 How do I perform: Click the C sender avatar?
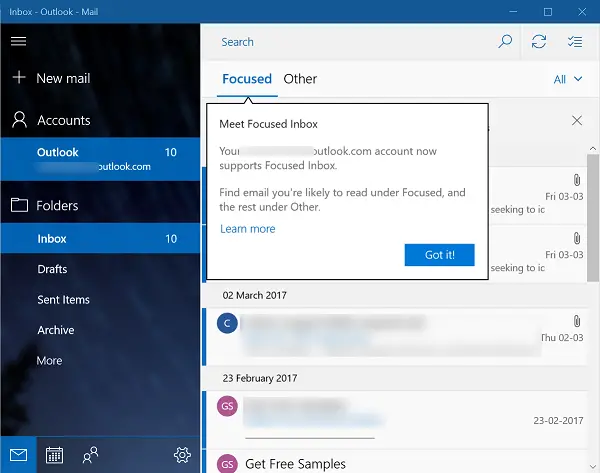click(227, 323)
